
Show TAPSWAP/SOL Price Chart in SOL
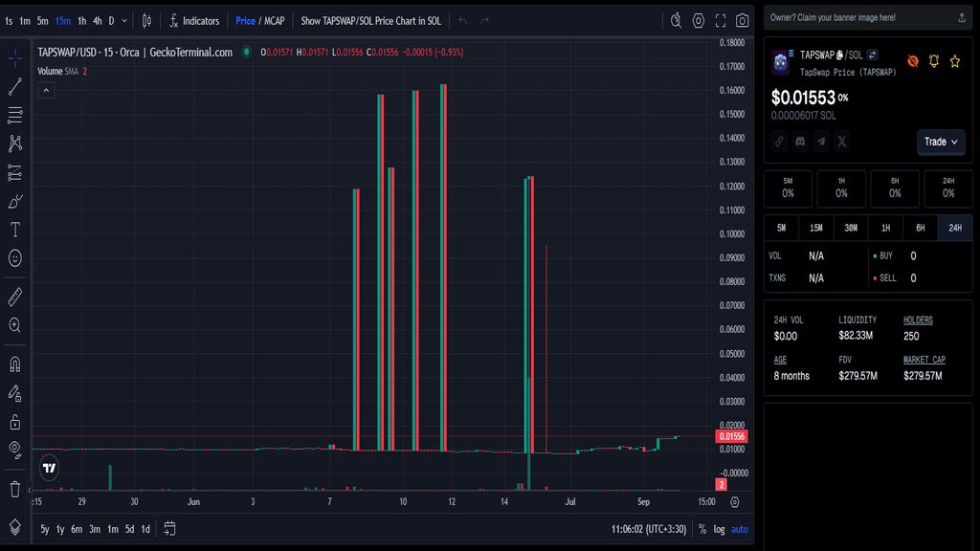(x=370, y=21)
